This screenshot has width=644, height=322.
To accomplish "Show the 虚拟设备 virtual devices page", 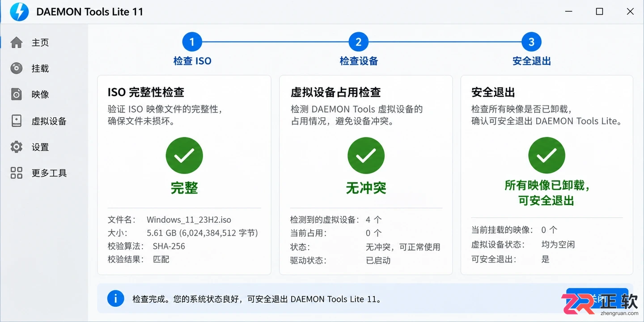I will 38,121.
